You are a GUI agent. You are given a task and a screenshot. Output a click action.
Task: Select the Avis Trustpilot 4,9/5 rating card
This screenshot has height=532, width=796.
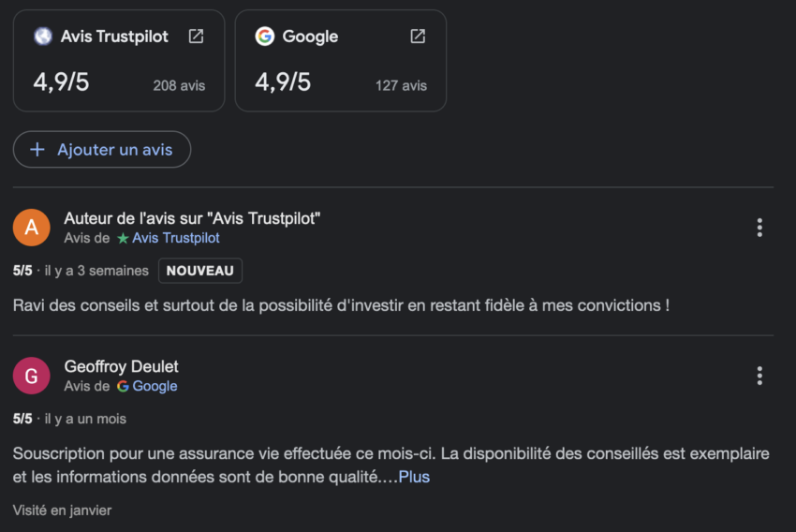[119, 61]
